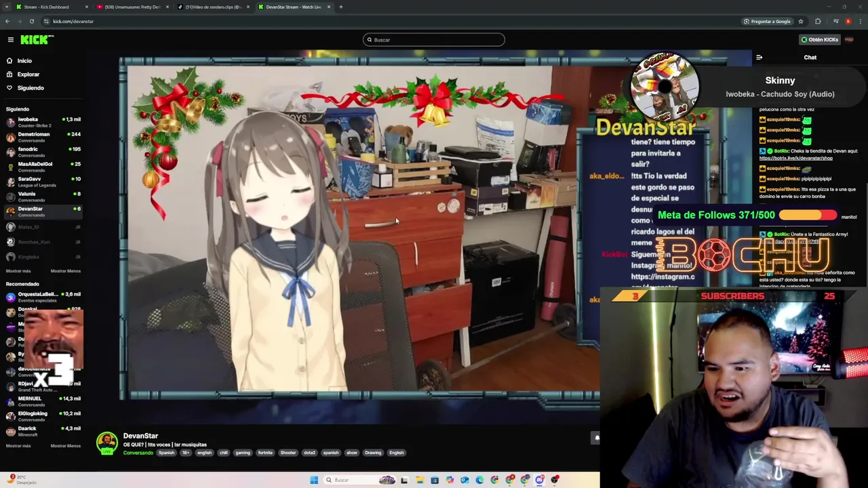The width and height of the screenshot is (868, 488).
Task: Click the Shooter tag
Action: point(288,453)
